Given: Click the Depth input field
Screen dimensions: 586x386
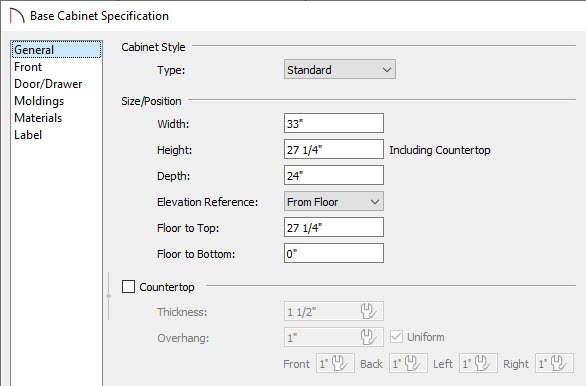Looking at the screenshot, I should (x=334, y=175).
